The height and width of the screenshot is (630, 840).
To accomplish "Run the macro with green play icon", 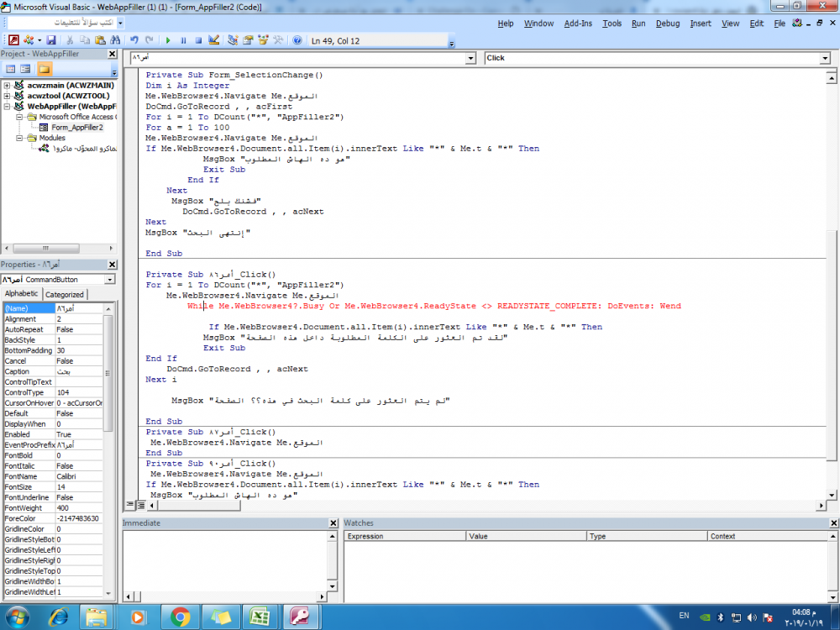I will pos(168,40).
